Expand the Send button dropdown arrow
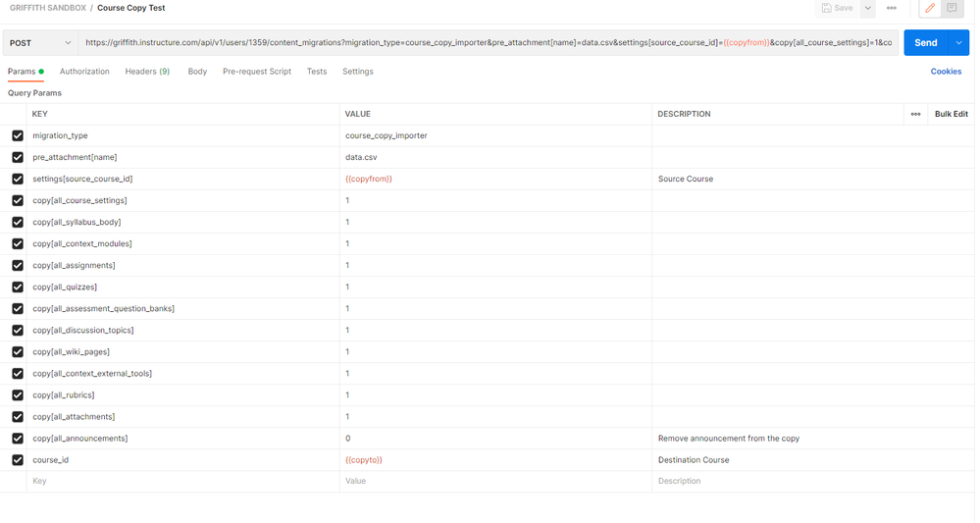980x523 pixels. (x=958, y=43)
